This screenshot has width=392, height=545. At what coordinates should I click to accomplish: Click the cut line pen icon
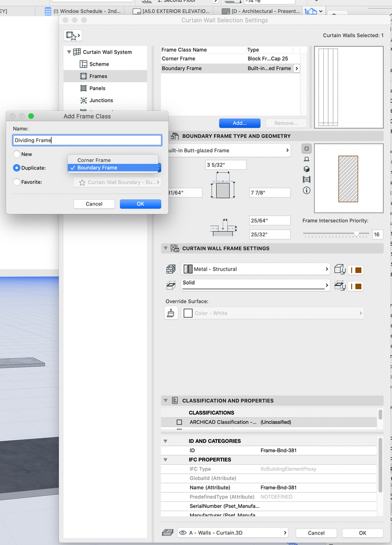point(340,286)
